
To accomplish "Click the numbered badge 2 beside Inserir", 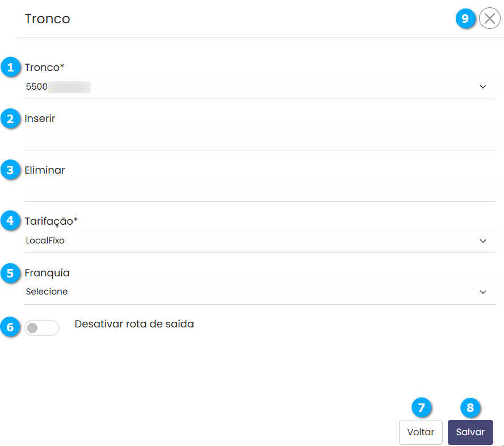I will click(10, 119).
